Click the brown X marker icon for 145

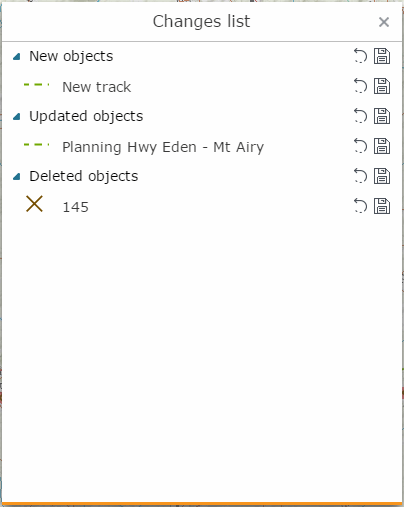tap(34, 204)
